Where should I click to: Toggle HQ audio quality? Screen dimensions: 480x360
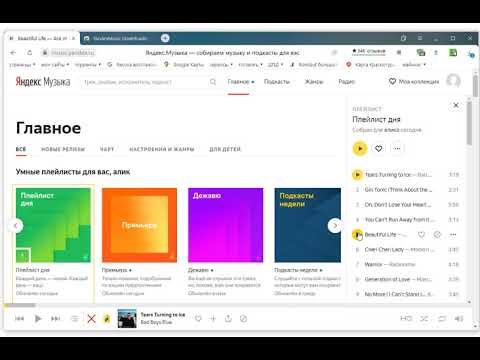click(x=406, y=319)
